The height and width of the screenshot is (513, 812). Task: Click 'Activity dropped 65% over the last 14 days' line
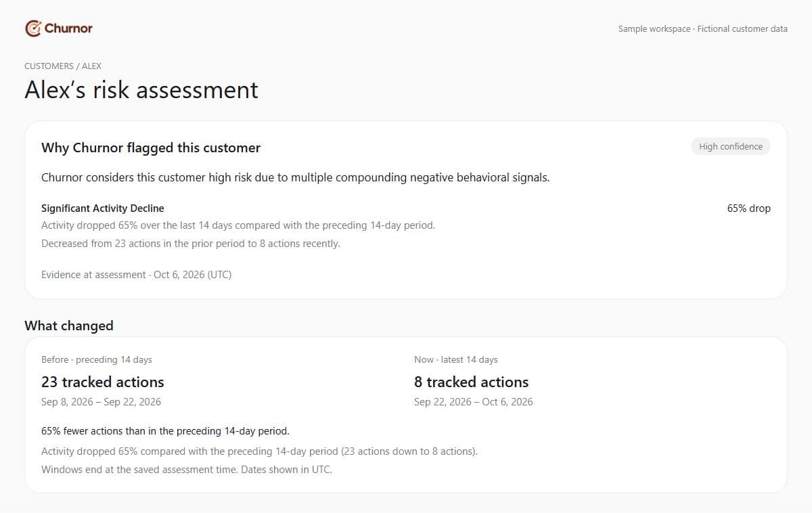pyautogui.click(x=238, y=225)
